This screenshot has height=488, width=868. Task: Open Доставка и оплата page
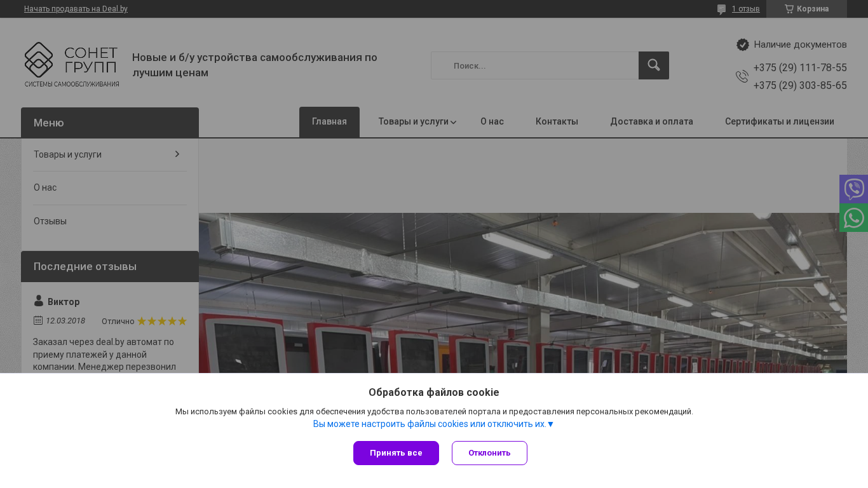(651, 121)
